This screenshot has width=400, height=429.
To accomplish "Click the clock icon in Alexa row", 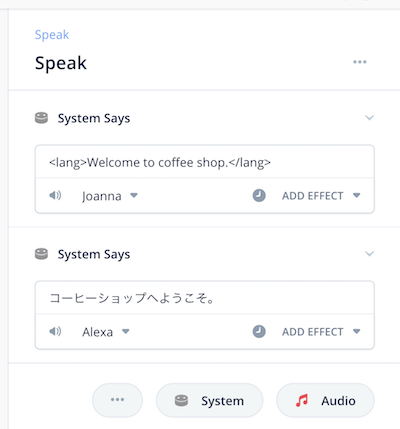I will (x=259, y=331).
